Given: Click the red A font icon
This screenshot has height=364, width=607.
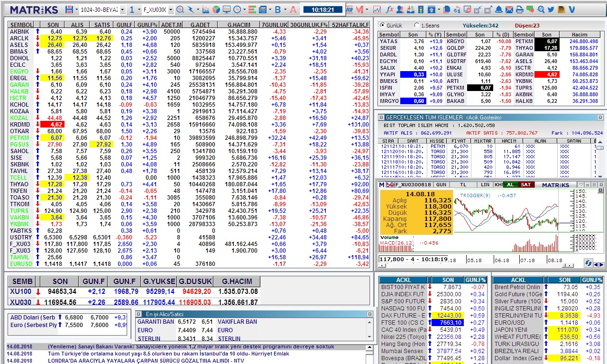Looking at the screenshot, I should (293, 9).
